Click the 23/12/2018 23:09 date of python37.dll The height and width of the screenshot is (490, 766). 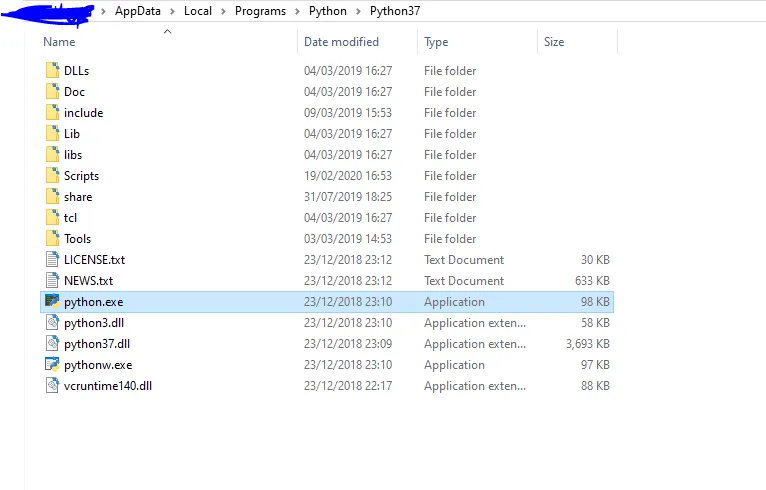pos(348,344)
